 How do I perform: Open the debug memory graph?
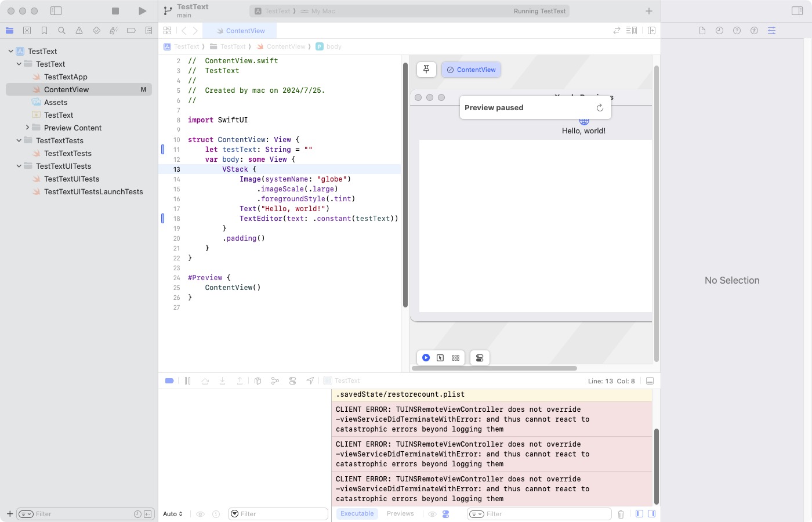click(275, 381)
